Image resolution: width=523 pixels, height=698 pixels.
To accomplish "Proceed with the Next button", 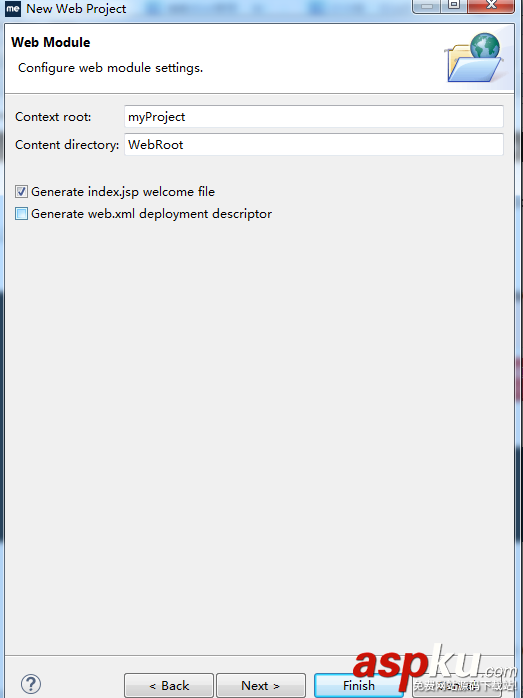I will tap(261, 686).
